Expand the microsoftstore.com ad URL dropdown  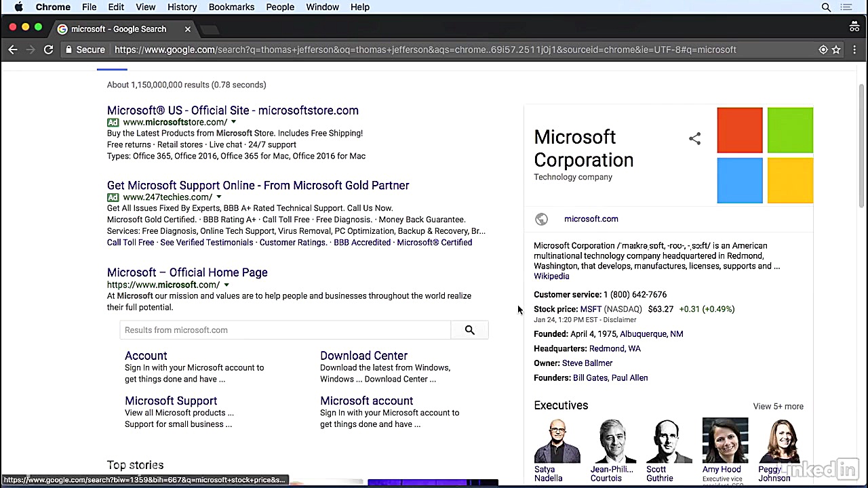click(x=233, y=123)
